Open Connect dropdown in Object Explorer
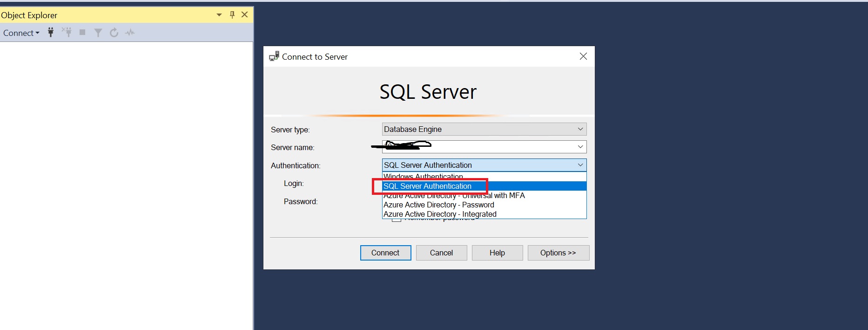868x330 pixels. click(21, 33)
